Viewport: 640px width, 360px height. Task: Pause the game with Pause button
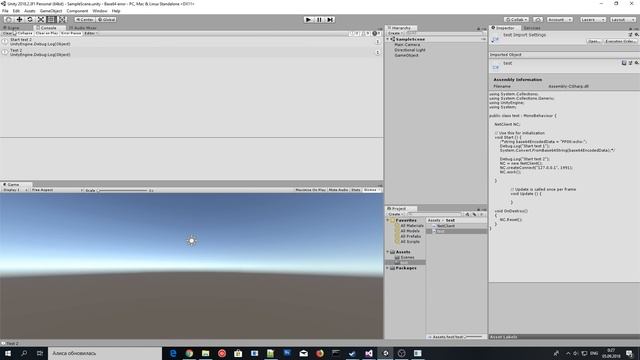click(x=319, y=20)
